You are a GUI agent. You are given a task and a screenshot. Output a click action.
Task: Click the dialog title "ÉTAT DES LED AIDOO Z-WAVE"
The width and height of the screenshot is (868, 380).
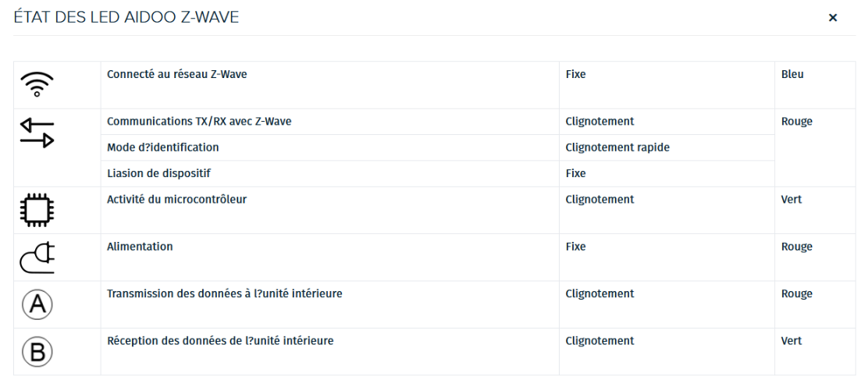pyautogui.click(x=126, y=18)
